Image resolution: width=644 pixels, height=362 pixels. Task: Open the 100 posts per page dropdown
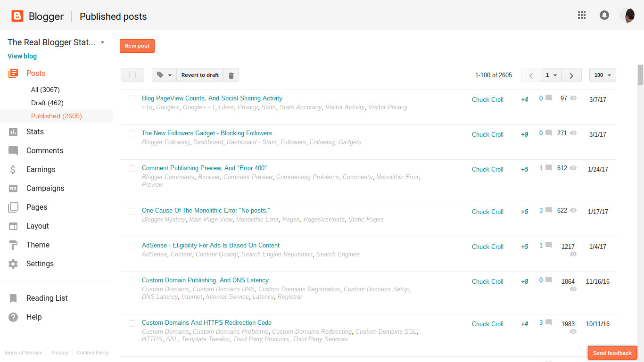pos(603,75)
